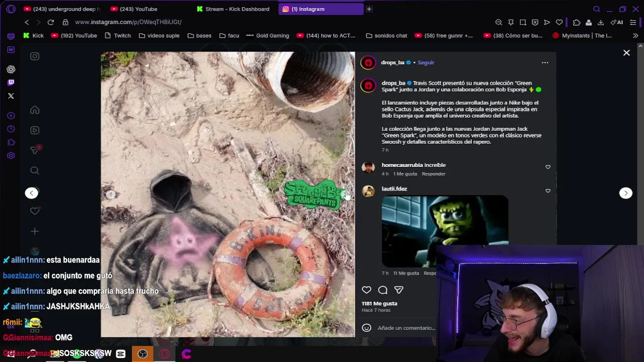The image size is (644, 362).
Task: Open the AI assistant button in toolbar
Action: pyautogui.click(x=617, y=22)
